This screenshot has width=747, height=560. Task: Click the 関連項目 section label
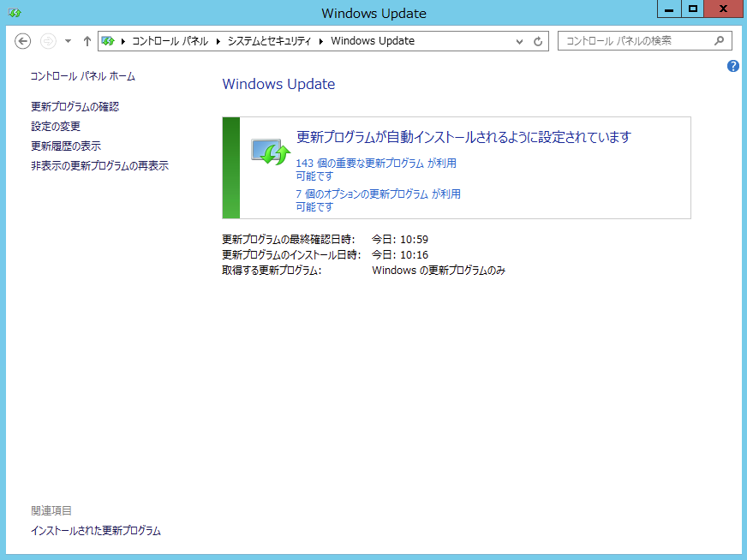[x=51, y=511]
